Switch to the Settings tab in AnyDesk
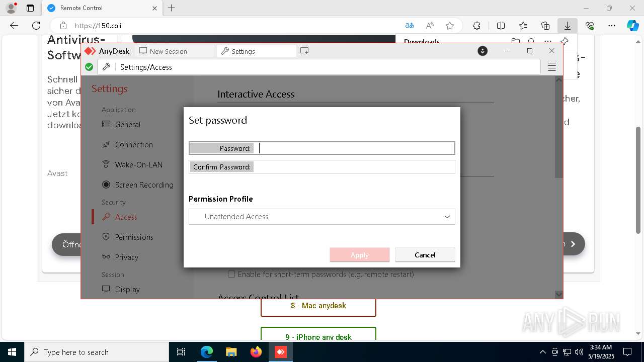The image size is (644, 362). click(257, 51)
